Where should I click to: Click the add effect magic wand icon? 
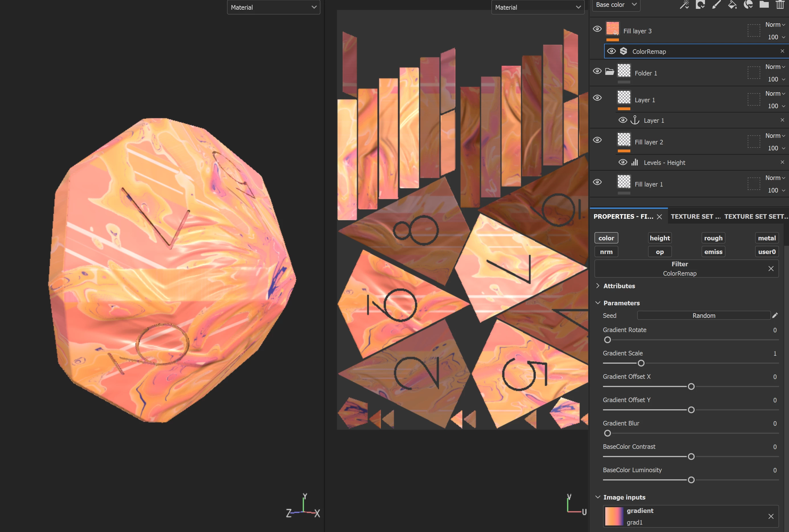[684, 5]
